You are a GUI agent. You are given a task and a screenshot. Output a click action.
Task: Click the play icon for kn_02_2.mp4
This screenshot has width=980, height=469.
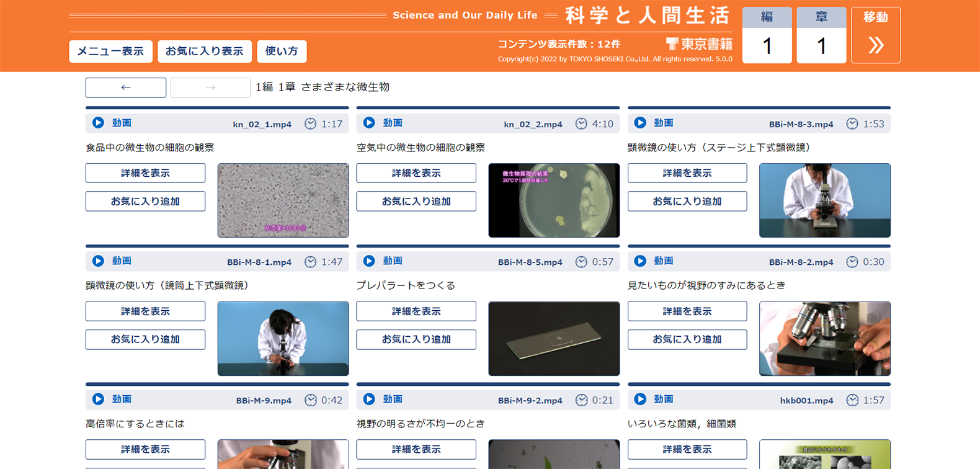pos(369,123)
